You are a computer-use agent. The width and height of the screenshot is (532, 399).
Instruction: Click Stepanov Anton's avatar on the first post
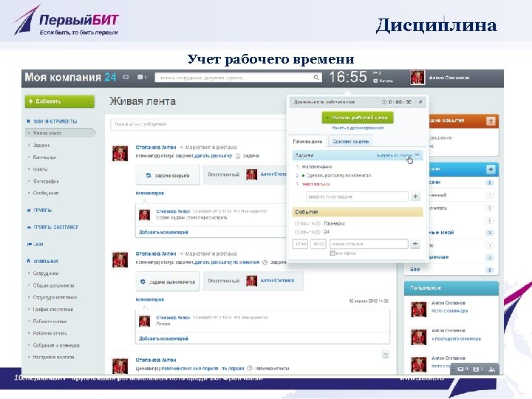120,154
